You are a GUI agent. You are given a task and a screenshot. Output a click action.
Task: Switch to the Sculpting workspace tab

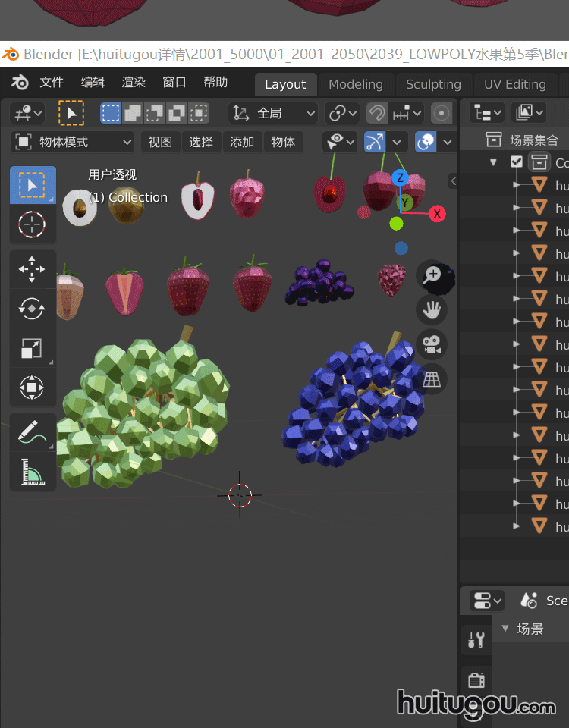433,84
